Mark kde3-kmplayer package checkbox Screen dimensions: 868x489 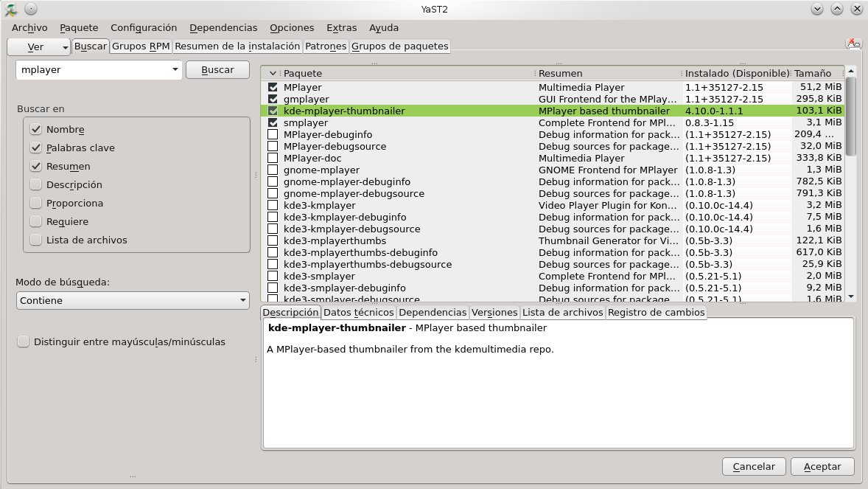click(x=273, y=205)
